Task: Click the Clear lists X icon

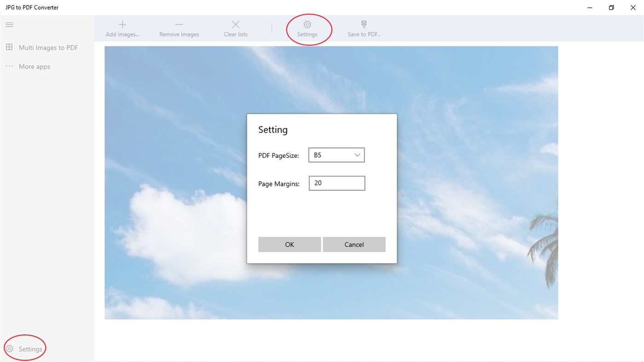Action: [x=235, y=28]
